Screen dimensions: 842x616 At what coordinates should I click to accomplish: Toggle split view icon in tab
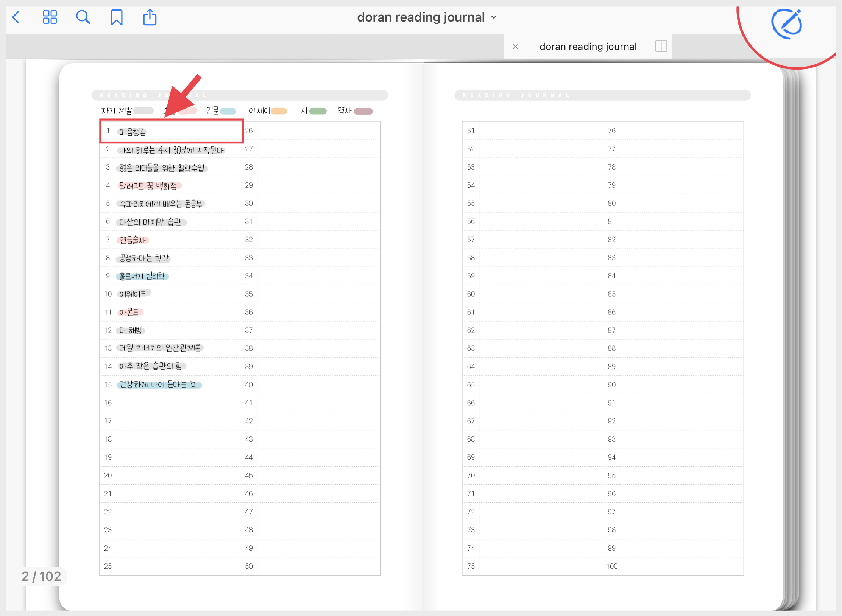tap(661, 46)
